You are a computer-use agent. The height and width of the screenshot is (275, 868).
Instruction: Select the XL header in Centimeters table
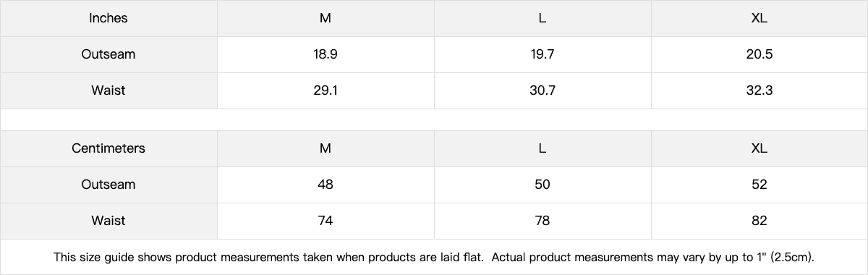point(759,148)
